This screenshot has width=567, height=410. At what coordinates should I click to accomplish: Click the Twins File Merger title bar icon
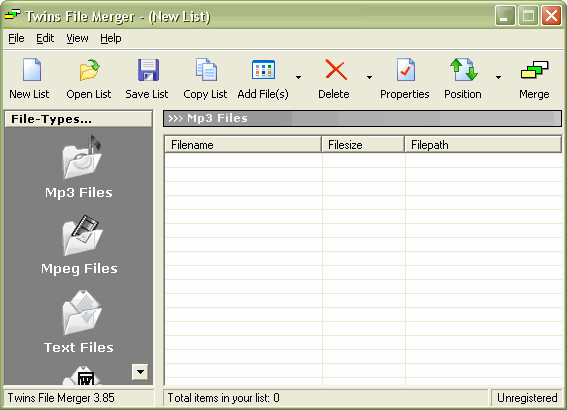click(x=12, y=15)
